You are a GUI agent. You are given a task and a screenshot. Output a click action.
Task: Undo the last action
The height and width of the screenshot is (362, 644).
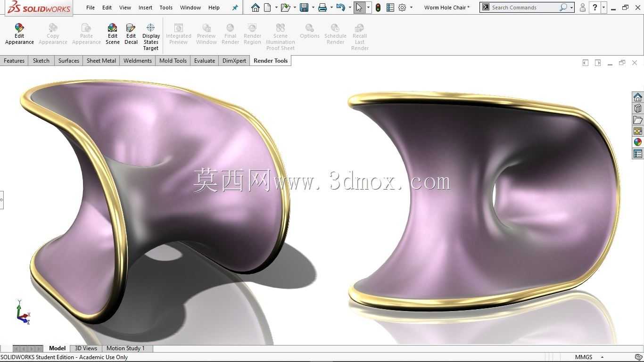341,8
